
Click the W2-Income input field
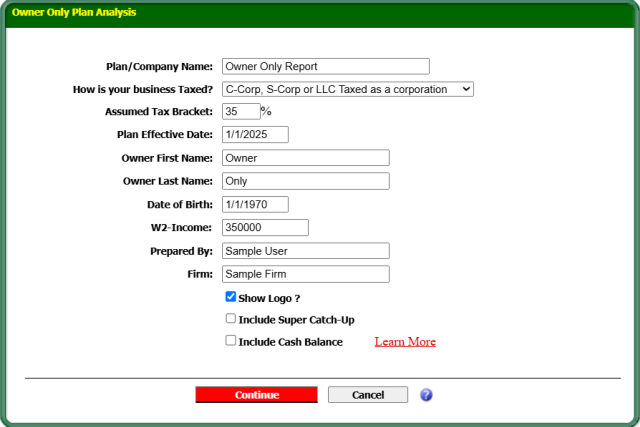click(265, 227)
